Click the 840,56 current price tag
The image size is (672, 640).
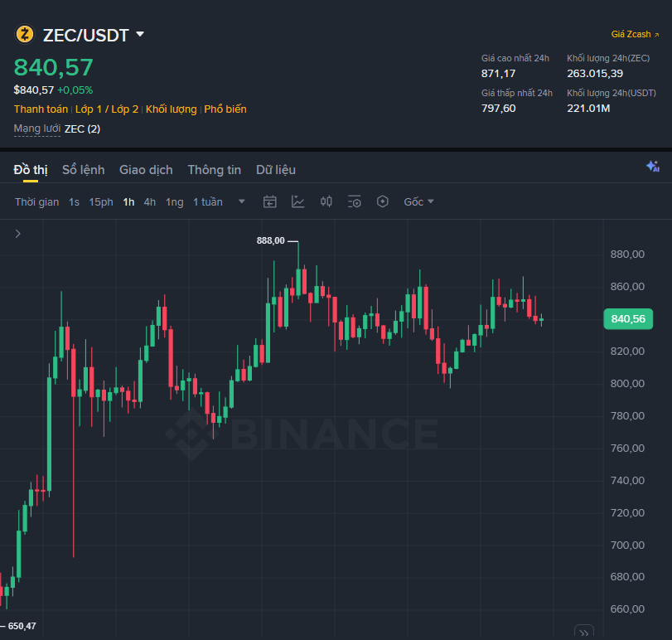click(628, 319)
